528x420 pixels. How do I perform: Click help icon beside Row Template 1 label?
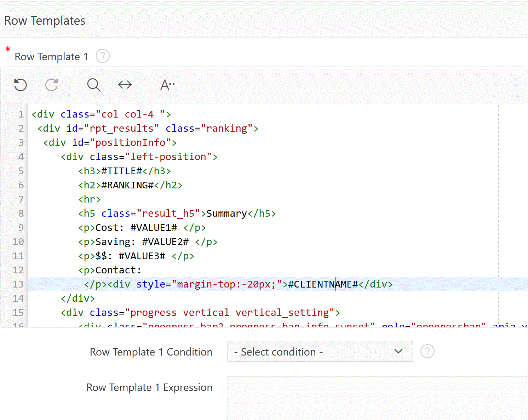(103, 56)
